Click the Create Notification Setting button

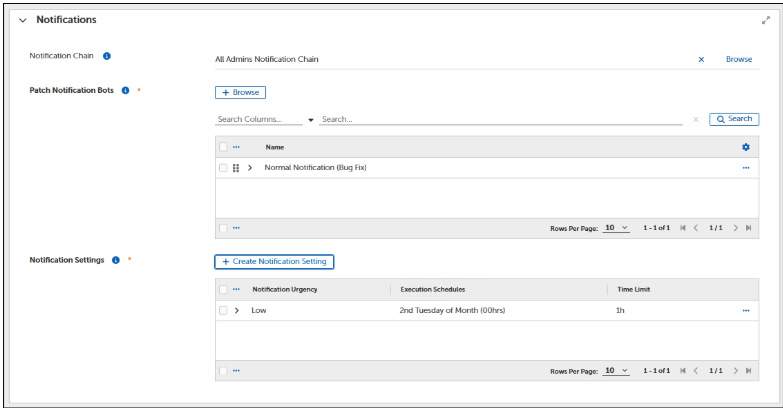[273, 261]
